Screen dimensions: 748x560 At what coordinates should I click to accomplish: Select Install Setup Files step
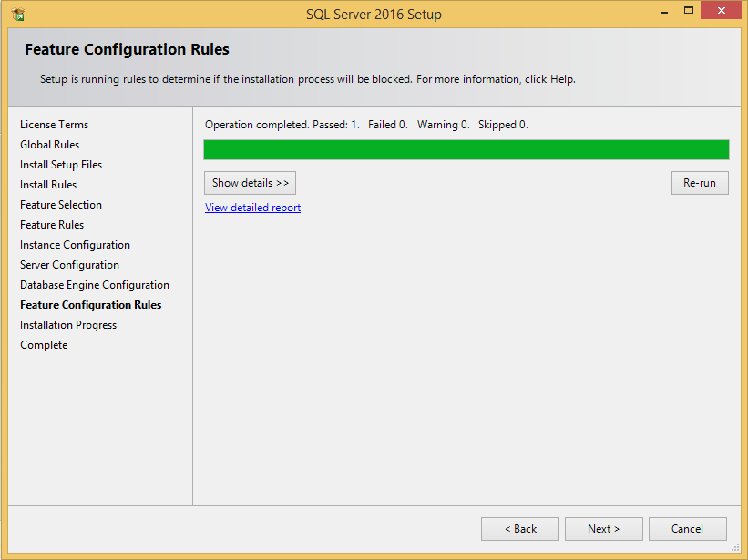click(61, 165)
